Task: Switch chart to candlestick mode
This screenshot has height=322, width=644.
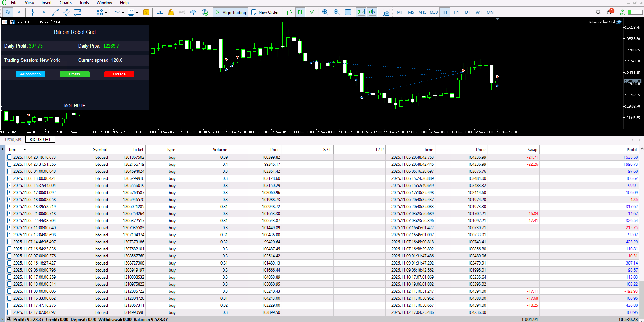Action: [300, 12]
